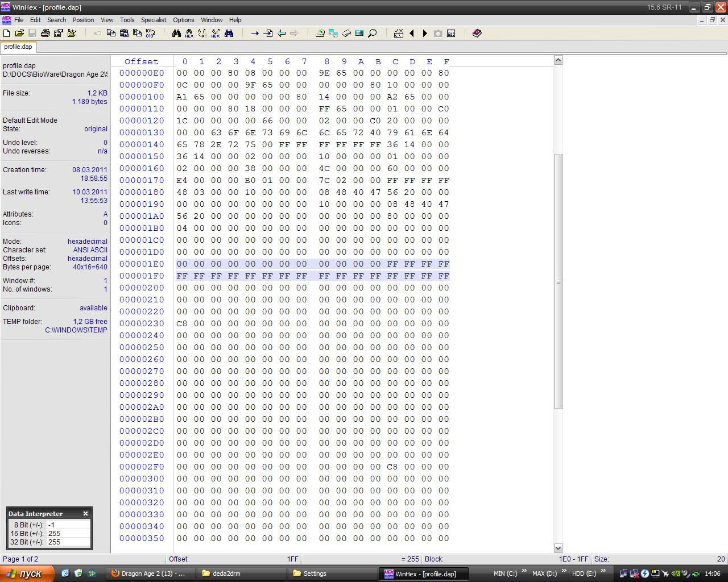This screenshot has width=728, height=582.
Task: Expand the MIN (C:) toolbar chevron
Action: pos(524,571)
